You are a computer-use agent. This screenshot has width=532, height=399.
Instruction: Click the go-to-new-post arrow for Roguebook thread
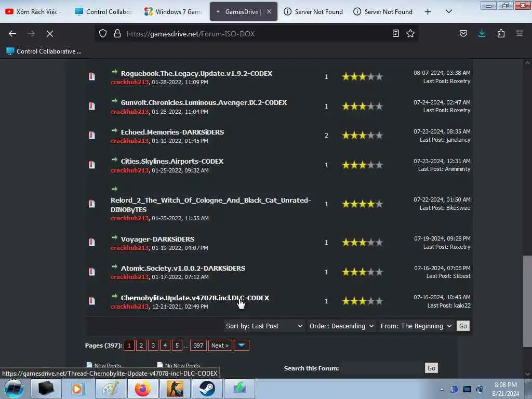point(114,72)
